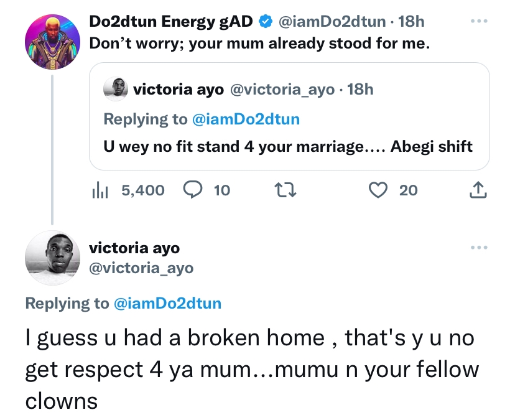515x420 pixels.
Task: Open more options on Do2dtun's tweet
Action: [478, 21]
